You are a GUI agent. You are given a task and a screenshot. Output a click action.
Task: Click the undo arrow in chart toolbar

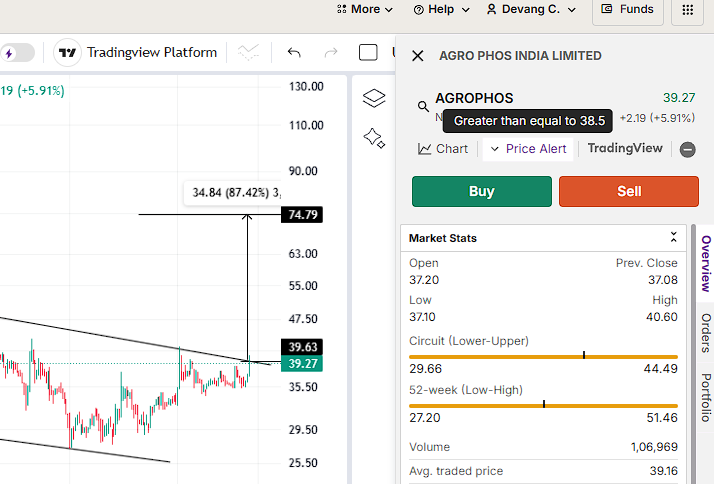tap(294, 52)
